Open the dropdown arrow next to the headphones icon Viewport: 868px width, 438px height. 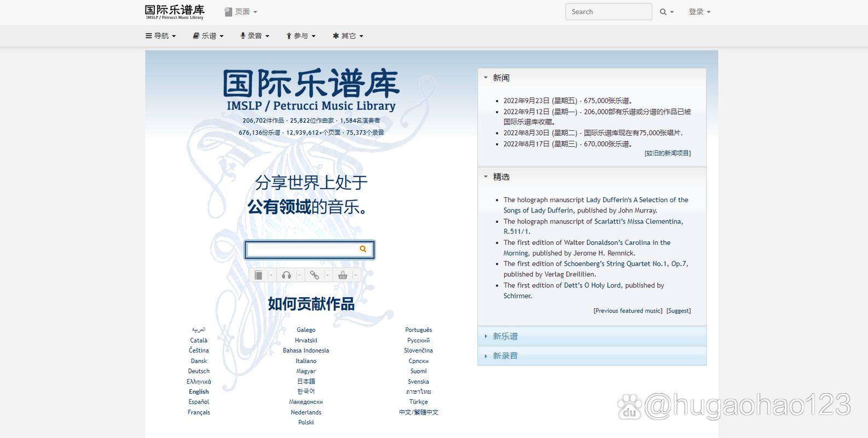299,275
